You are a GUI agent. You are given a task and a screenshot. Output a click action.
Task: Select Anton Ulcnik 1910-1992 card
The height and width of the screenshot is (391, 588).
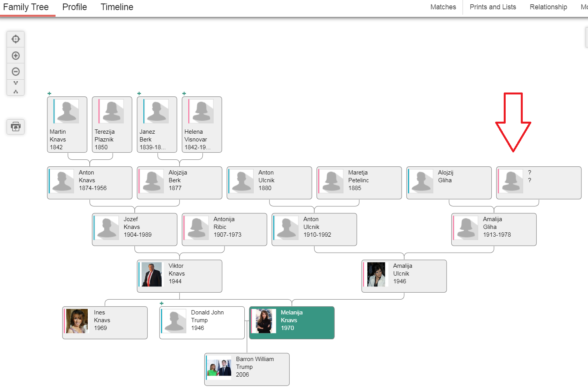pyautogui.click(x=314, y=229)
